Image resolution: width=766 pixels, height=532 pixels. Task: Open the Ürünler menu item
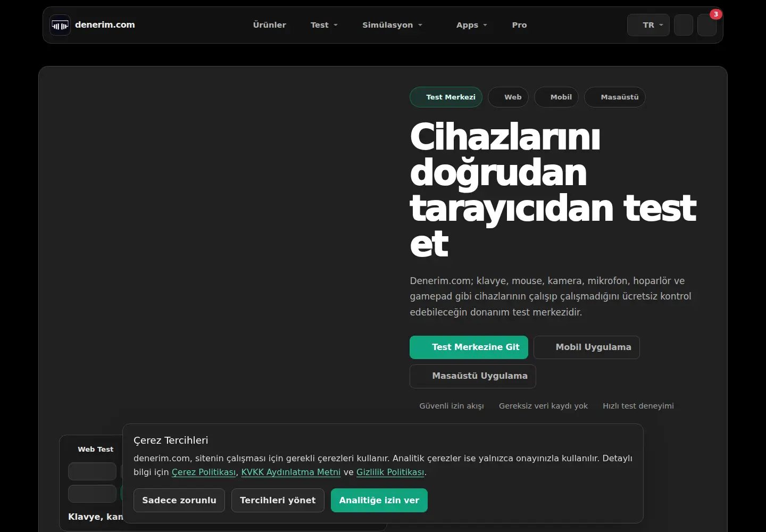tap(270, 25)
